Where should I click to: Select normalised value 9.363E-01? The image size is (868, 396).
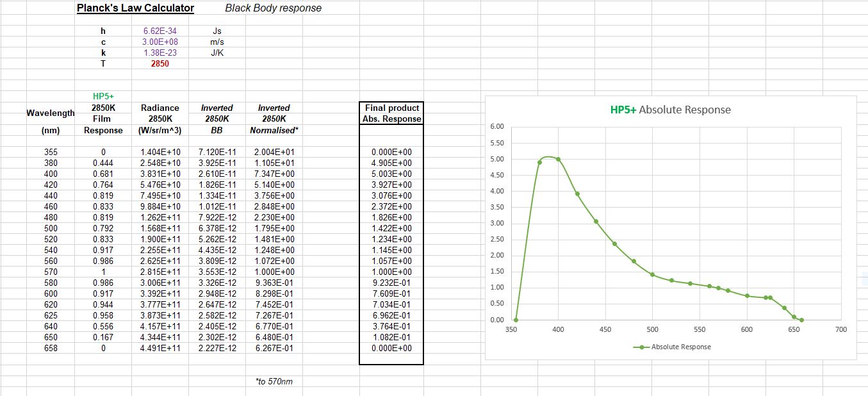point(274,283)
